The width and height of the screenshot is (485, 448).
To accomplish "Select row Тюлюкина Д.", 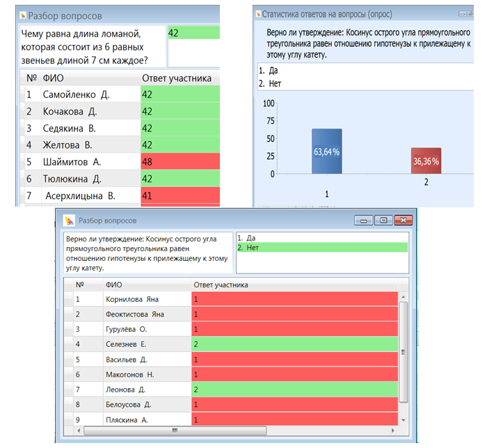I will point(120,178).
